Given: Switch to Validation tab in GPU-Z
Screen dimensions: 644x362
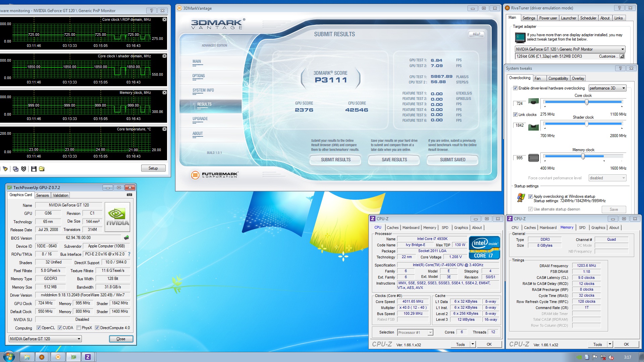Looking at the screenshot, I should pyautogui.click(x=60, y=195).
